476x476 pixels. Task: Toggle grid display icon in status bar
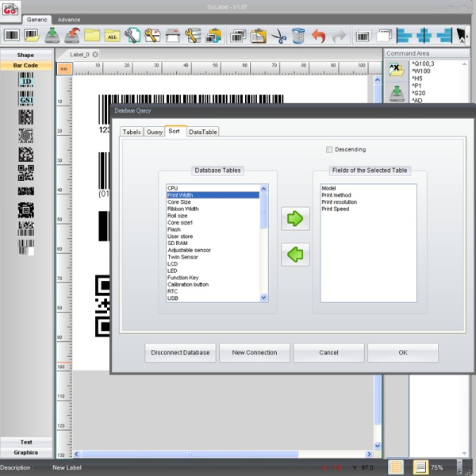(x=396, y=467)
